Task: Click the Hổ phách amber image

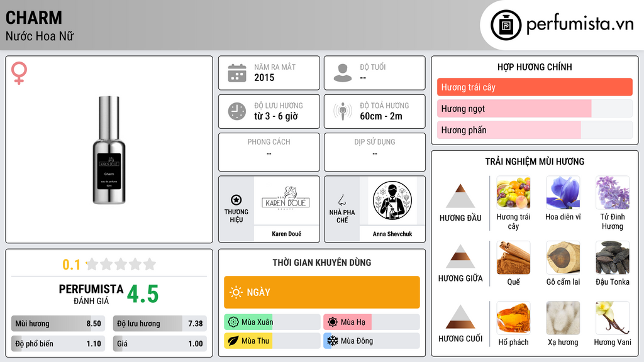Action: tap(513, 318)
